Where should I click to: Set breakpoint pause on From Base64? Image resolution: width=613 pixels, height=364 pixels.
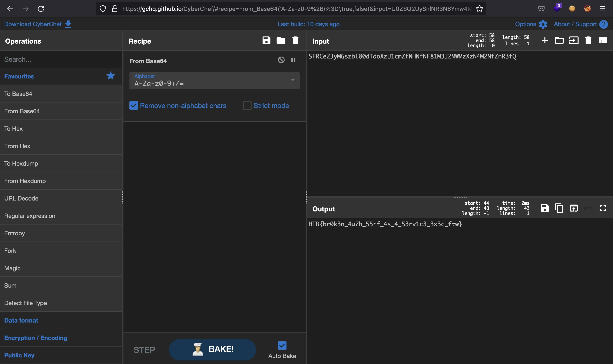(x=293, y=60)
